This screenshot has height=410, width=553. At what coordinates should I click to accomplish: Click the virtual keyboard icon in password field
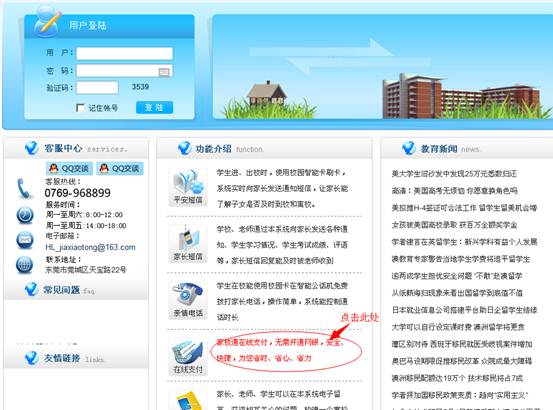tap(164, 72)
